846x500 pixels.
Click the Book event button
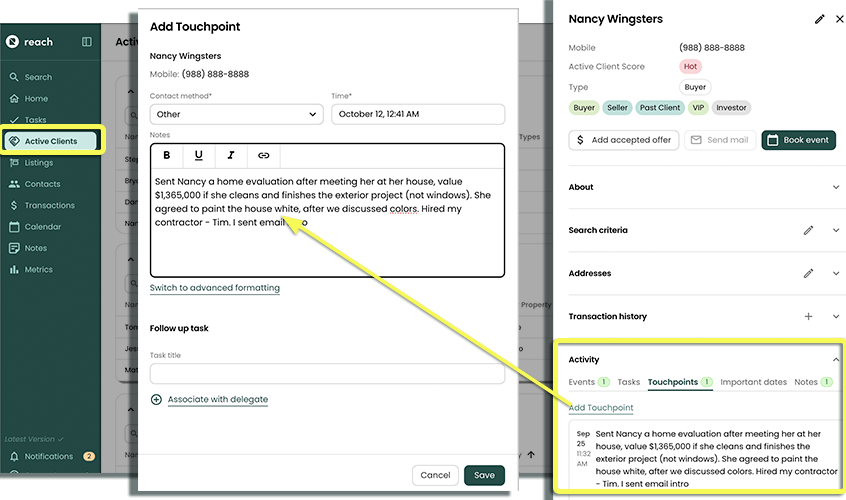click(798, 140)
